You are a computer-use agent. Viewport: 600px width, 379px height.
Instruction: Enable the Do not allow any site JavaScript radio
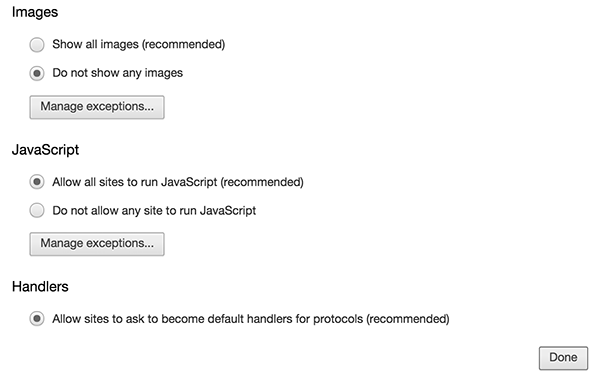[37, 210]
